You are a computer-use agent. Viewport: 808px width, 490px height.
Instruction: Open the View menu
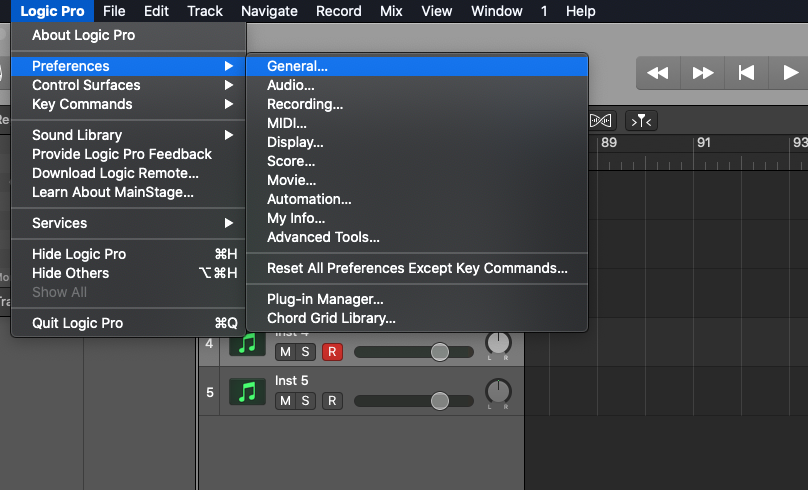coord(436,11)
